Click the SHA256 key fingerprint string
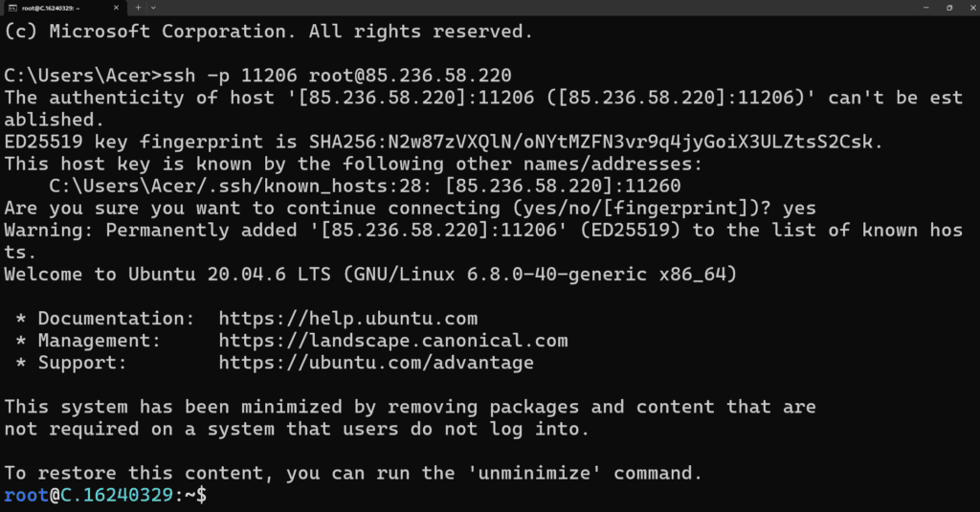The image size is (980, 512). pyautogui.click(x=595, y=142)
